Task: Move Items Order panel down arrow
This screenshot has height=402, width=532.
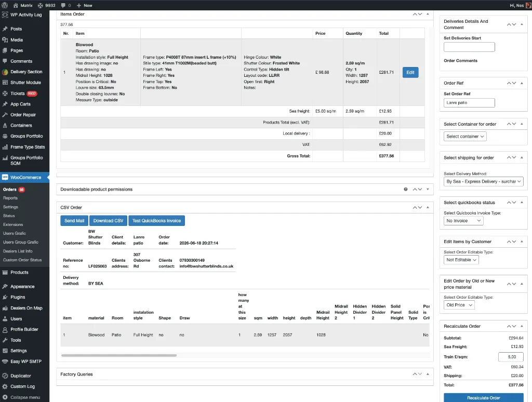Action: [420, 14]
